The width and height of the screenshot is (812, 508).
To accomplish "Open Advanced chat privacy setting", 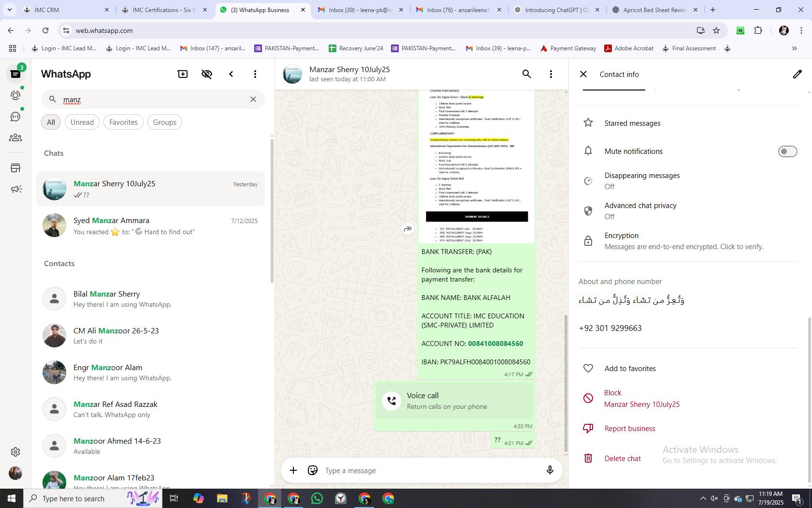I will [x=688, y=211].
